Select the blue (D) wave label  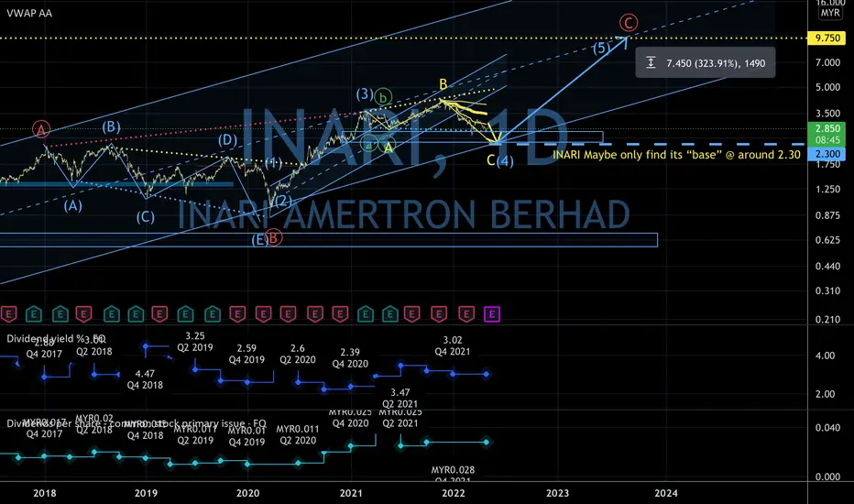click(x=227, y=140)
